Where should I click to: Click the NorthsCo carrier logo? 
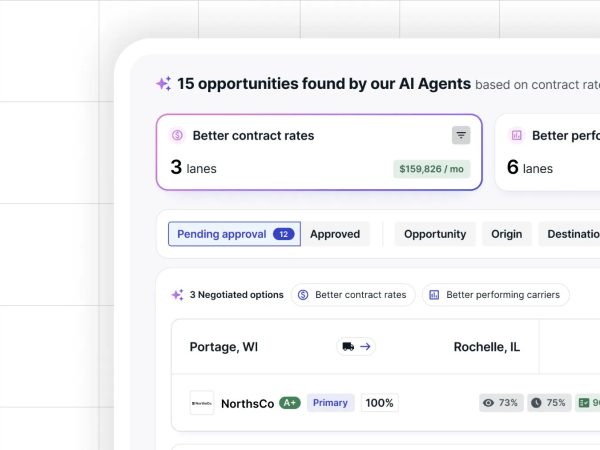(202, 403)
